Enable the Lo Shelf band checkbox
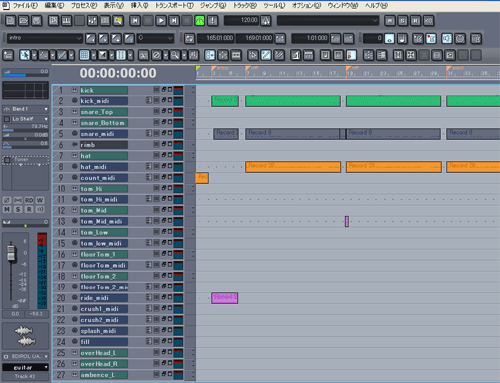Screen dimensions: 500x383 pyautogui.click(x=7, y=119)
